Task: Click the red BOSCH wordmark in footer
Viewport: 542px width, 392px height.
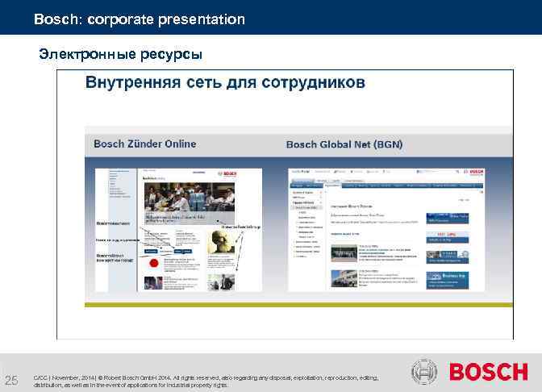Action: pos(489,372)
